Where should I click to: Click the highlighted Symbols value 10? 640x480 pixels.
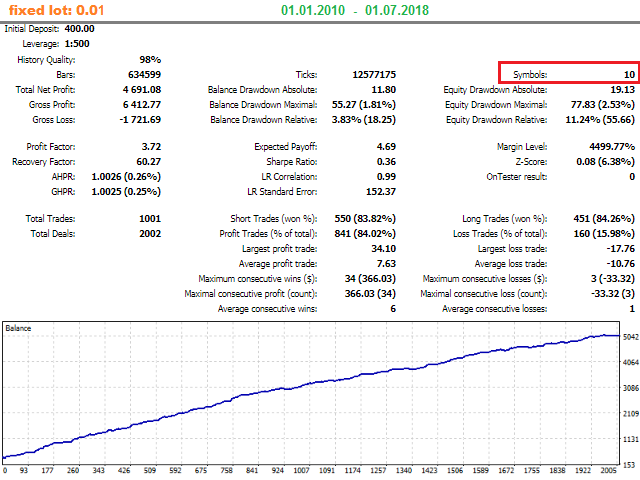[628, 74]
